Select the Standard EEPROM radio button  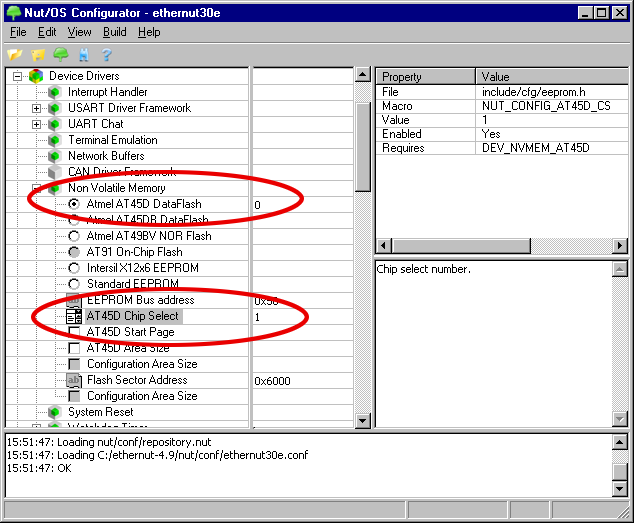[74, 284]
